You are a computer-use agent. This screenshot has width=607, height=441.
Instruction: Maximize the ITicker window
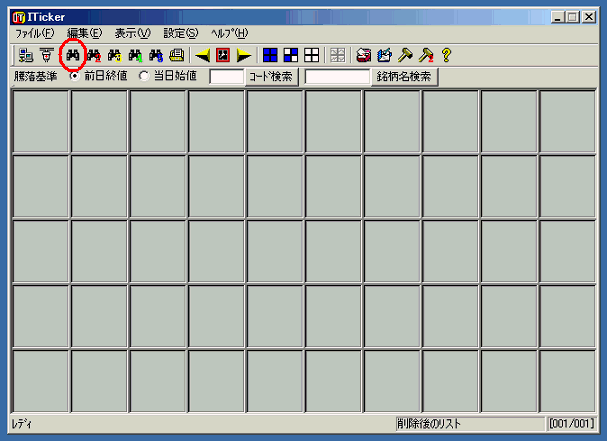point(573,17)
